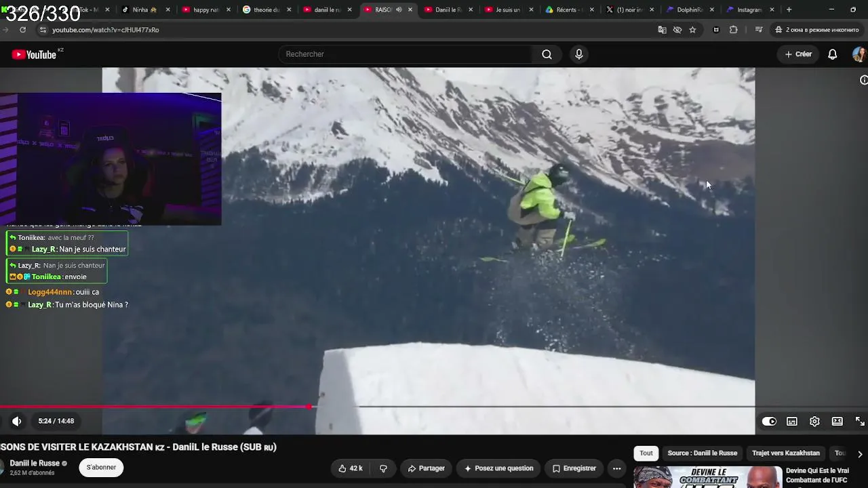Mute the playing tab via speaker icon
Image resolution: width=868 pixels, height=488 pixels.
399,10
